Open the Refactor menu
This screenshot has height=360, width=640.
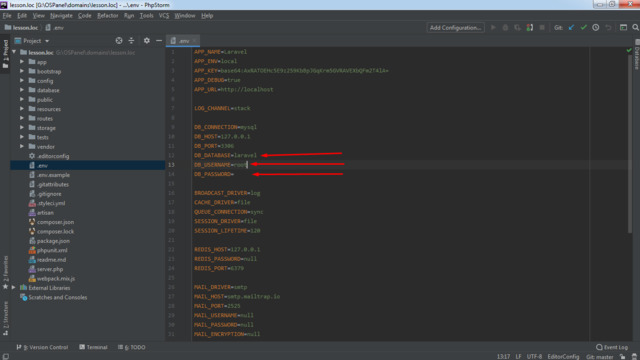tap(107, 16)
